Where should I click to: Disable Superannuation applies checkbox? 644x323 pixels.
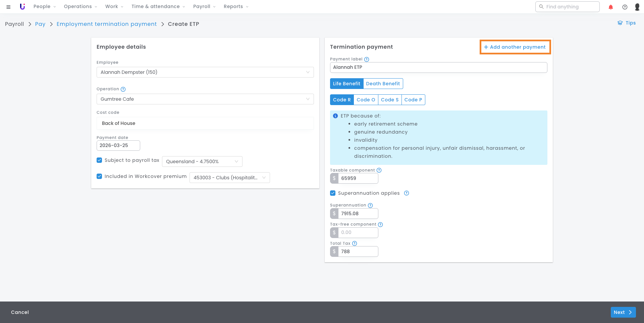click(333, 193)
